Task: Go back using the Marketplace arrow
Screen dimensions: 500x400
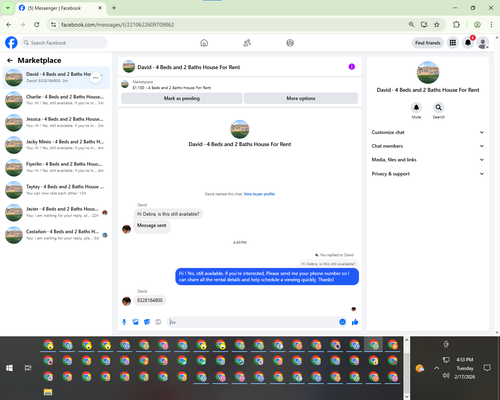Action: tap(10, 60)
